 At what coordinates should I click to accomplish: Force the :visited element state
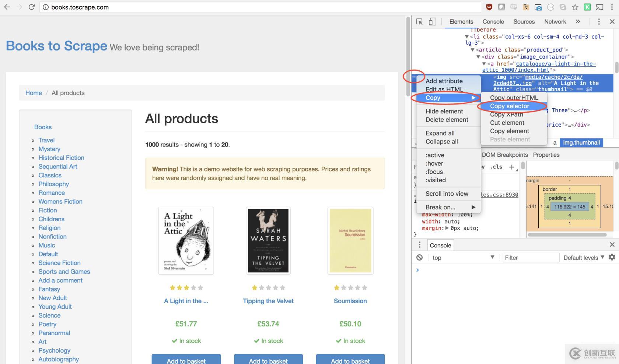pyautogui.click(x=436, y=180)
